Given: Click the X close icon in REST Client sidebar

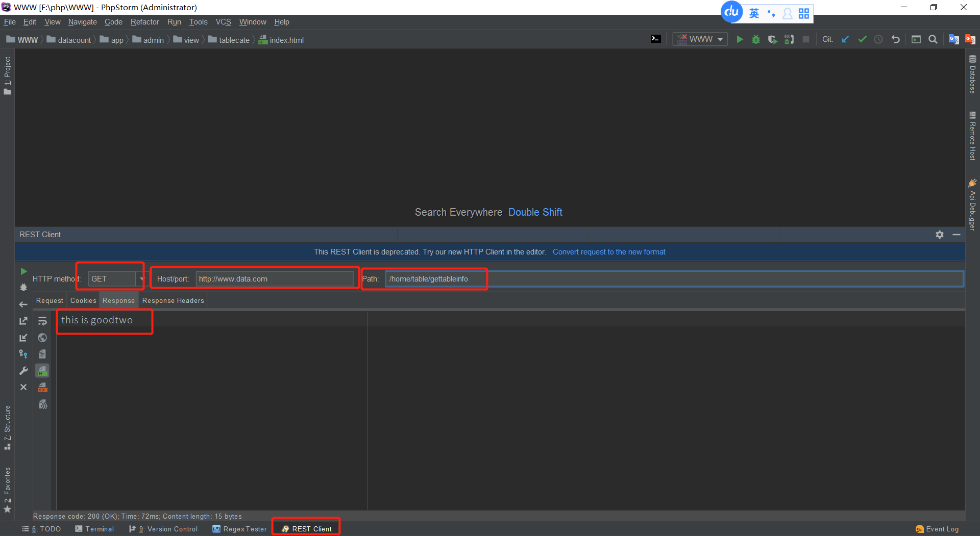Looking at the screenshot, I should [x=23, y=387].
